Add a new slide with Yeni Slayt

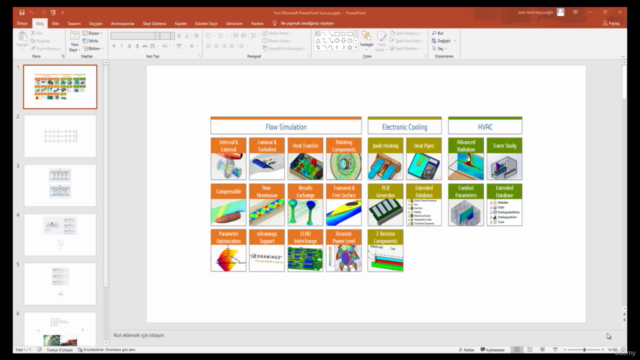(74, 42)
